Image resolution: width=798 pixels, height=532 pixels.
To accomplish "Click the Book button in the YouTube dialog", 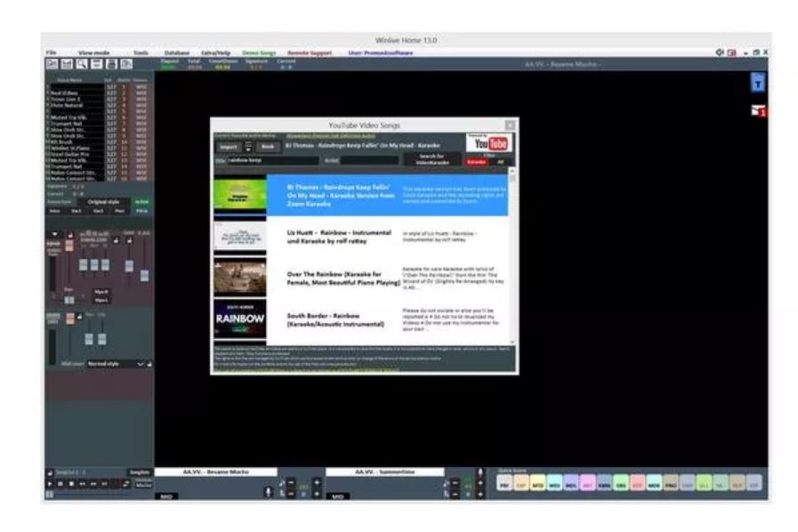I will [x=268, y=147].
